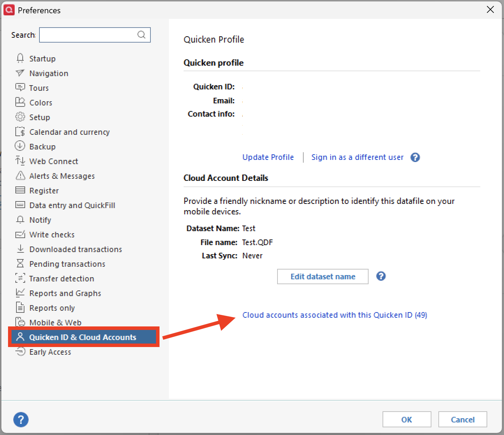Click the dollar icon beside Calendar and currency

pos(20,132)
